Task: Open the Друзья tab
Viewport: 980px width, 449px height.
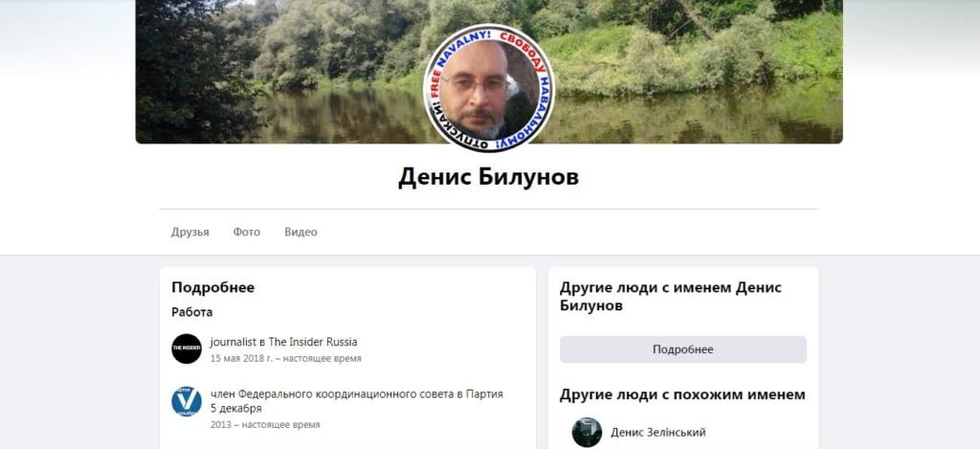Action: tap(190, 232)
